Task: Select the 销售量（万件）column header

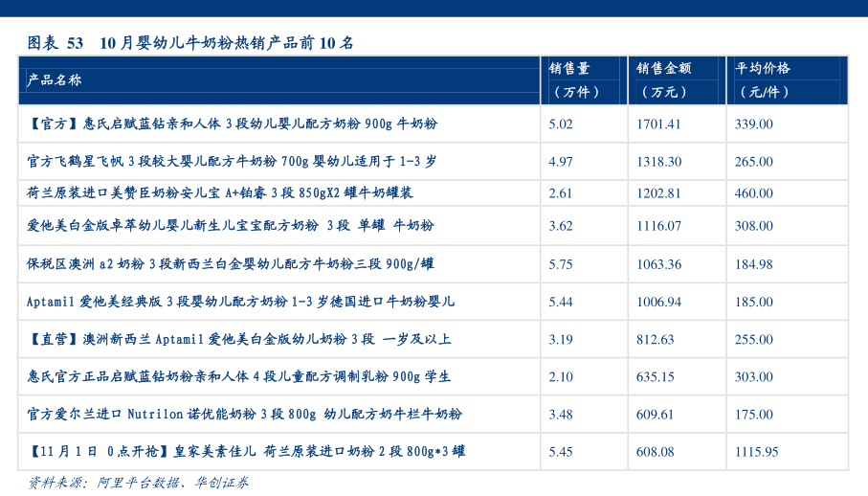Action: 584,80
